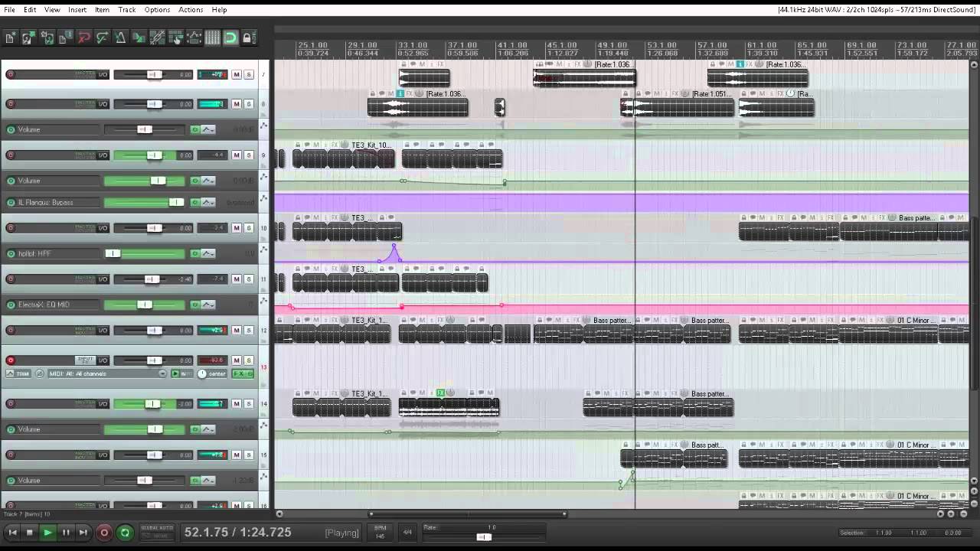This screenshot has height=551, width=980.
Task: Click the red Record transport button
Action: [104, 533]
